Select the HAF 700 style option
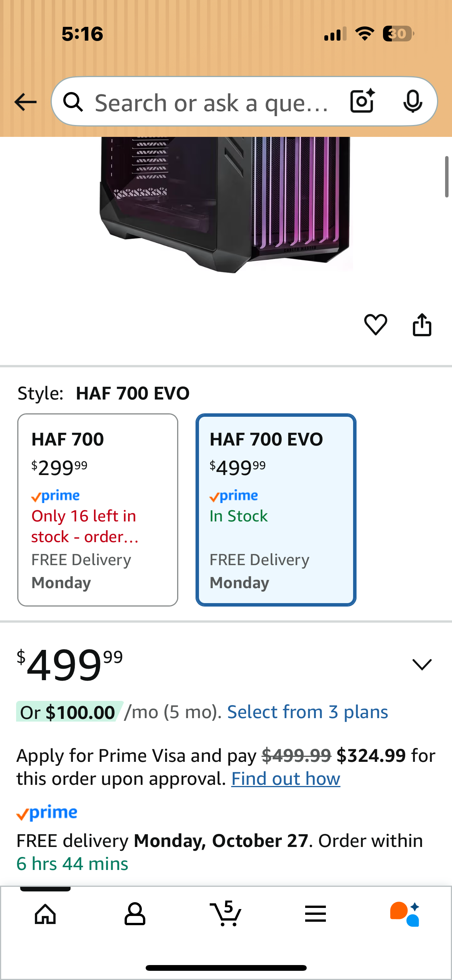The image size is (452, 980). tap(98, 510)
